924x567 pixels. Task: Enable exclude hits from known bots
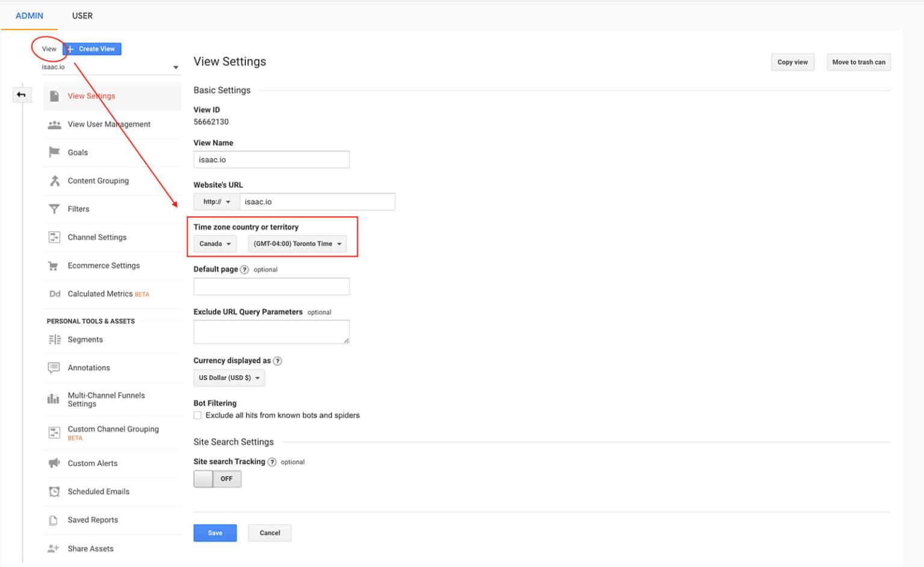pos(197,415)
